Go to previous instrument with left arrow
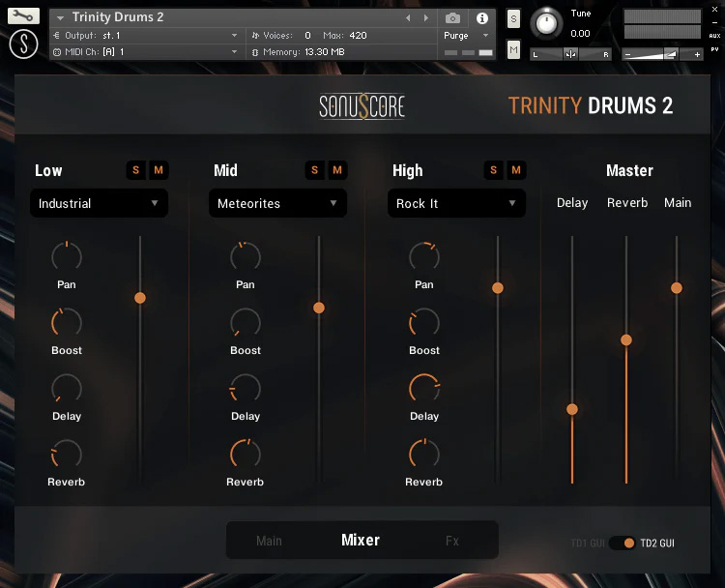Image resolution: width=725 pixels, height=588 pixels. pyautogui.click(x=409, y=17)
